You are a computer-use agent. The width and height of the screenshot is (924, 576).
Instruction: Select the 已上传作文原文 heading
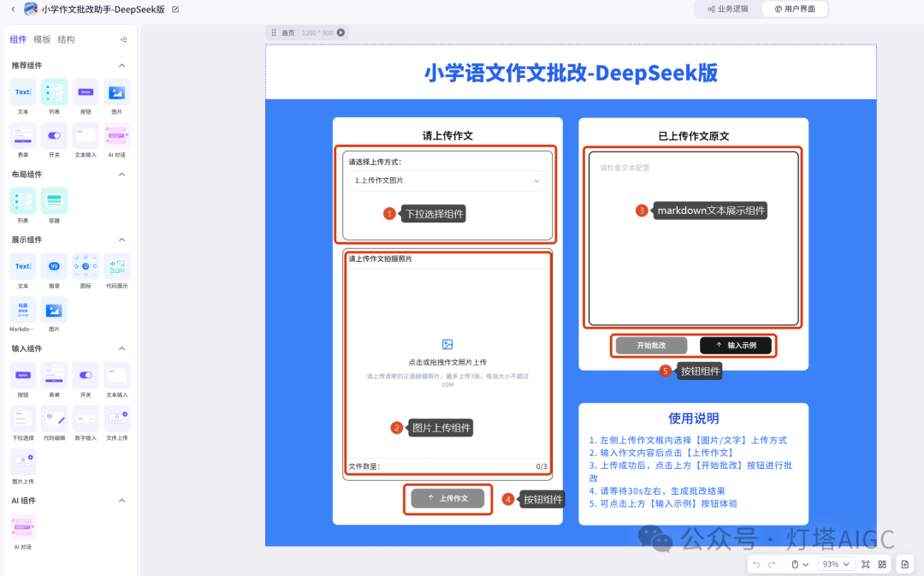pyautogui.click(x=694, y=136)
